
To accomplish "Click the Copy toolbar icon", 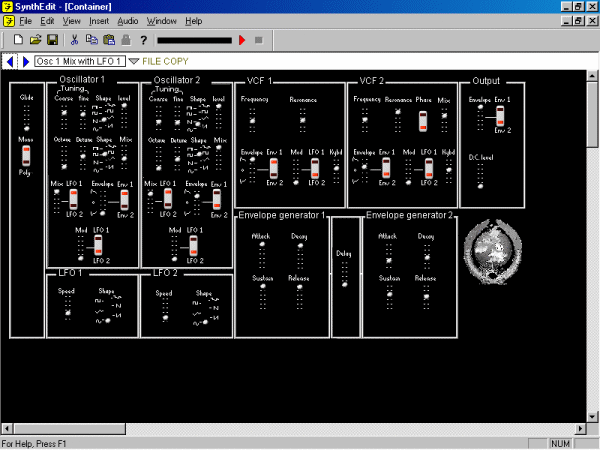I will [x=91, y=40].
